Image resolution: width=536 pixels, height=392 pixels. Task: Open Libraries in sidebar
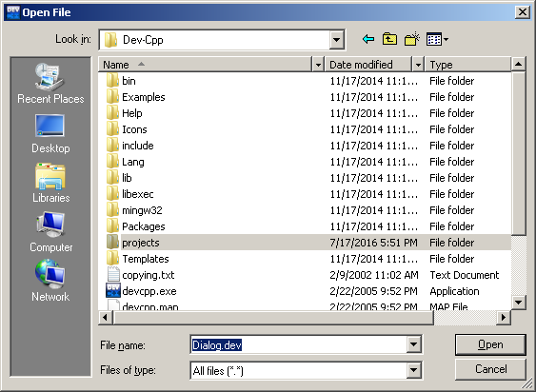pyautogui.click(x=50, y=183)
